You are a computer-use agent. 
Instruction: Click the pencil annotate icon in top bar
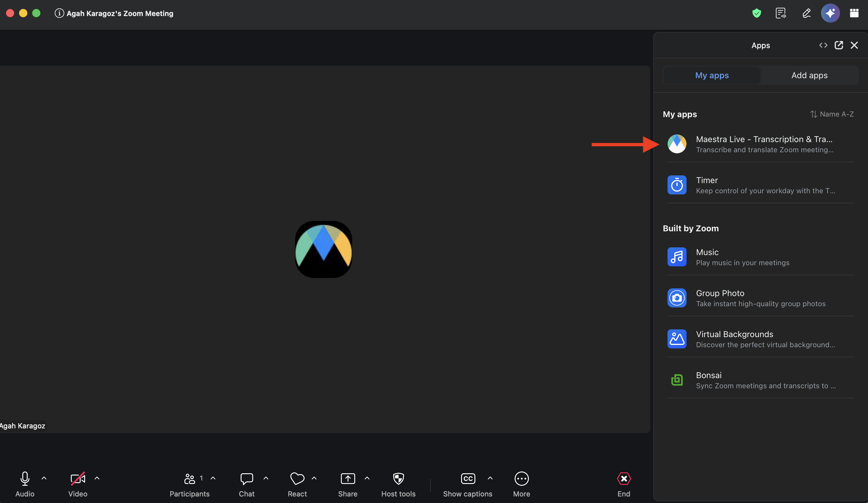coord(806,13)
